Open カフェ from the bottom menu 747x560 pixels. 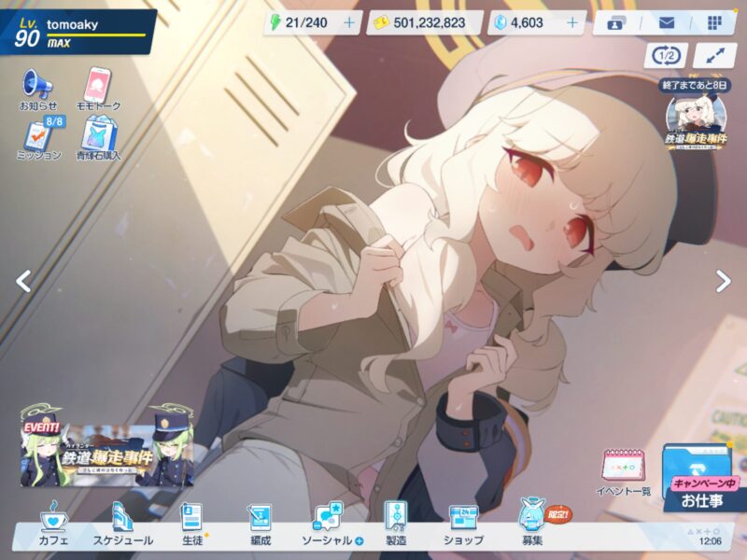coord(53,525)
